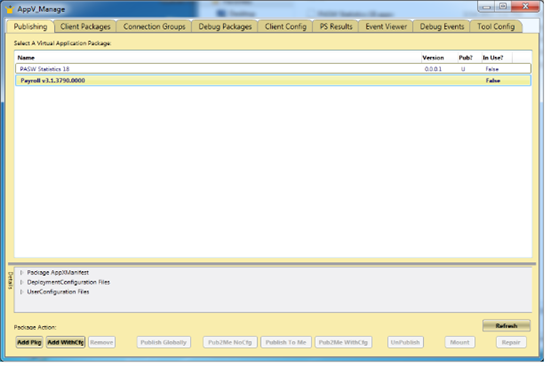Screen dimensions: 550x366
Task: Sort by the Version column header
Action: [433, 58]
